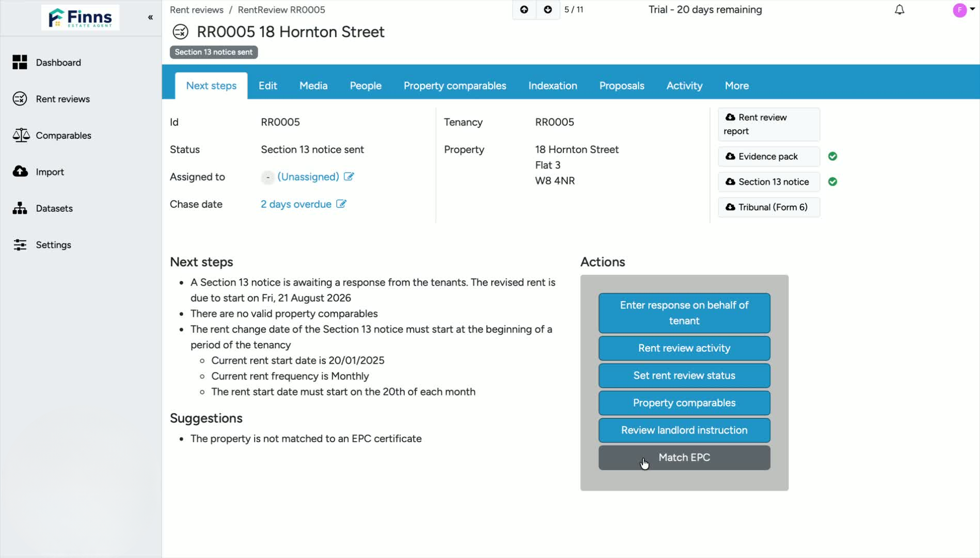Open the Import cloud icon
Viewport: 980px width, 558px height.
tap(20, 172)
